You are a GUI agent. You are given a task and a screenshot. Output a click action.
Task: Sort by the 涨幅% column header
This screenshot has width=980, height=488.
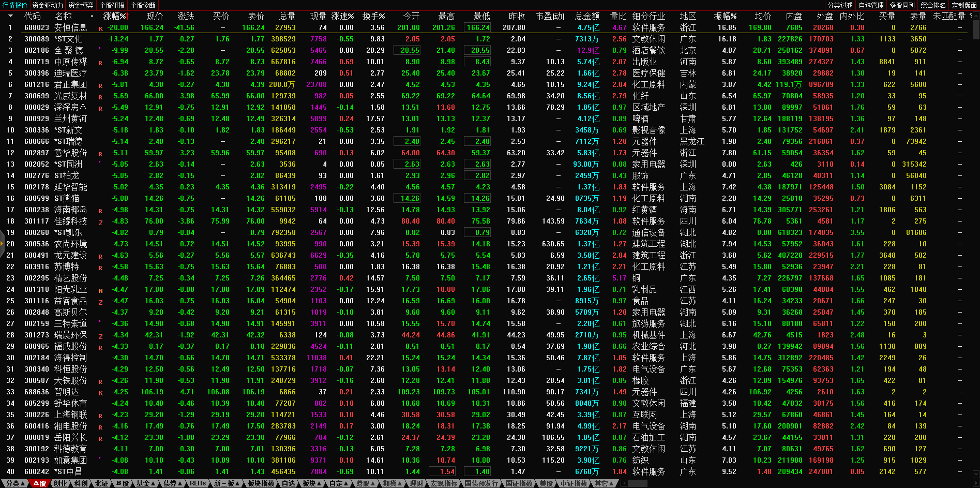coord(114,17)
